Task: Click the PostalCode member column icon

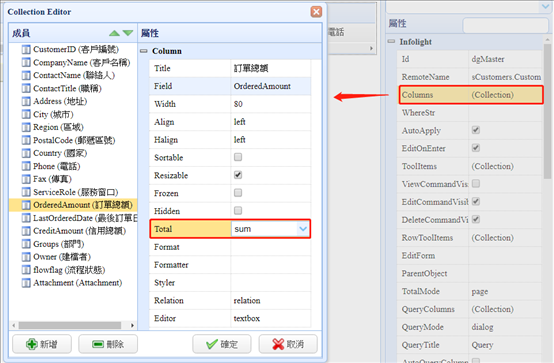Action: 26,140
